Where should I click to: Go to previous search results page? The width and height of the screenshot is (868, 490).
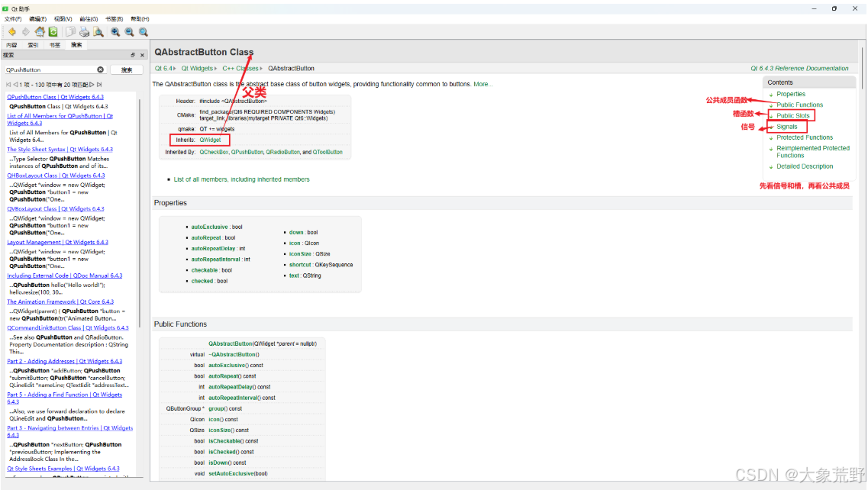pyautogui.click(x=15, y=85)
